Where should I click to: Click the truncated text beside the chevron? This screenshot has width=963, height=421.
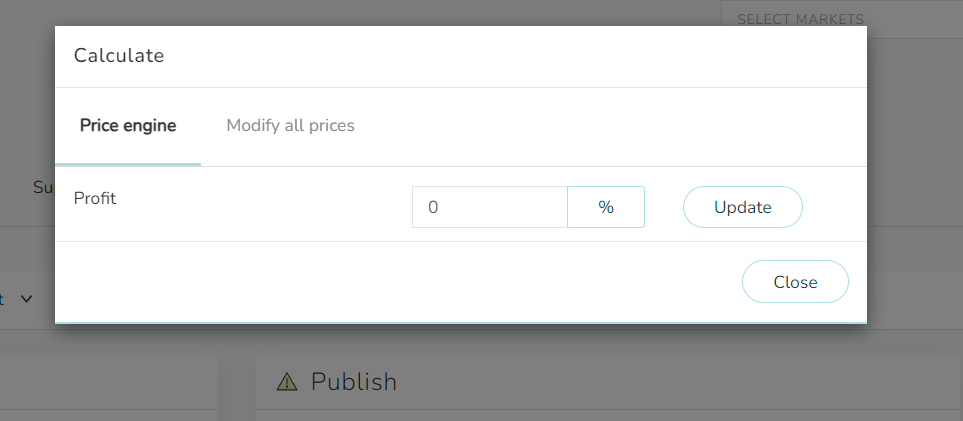(2, 299)
